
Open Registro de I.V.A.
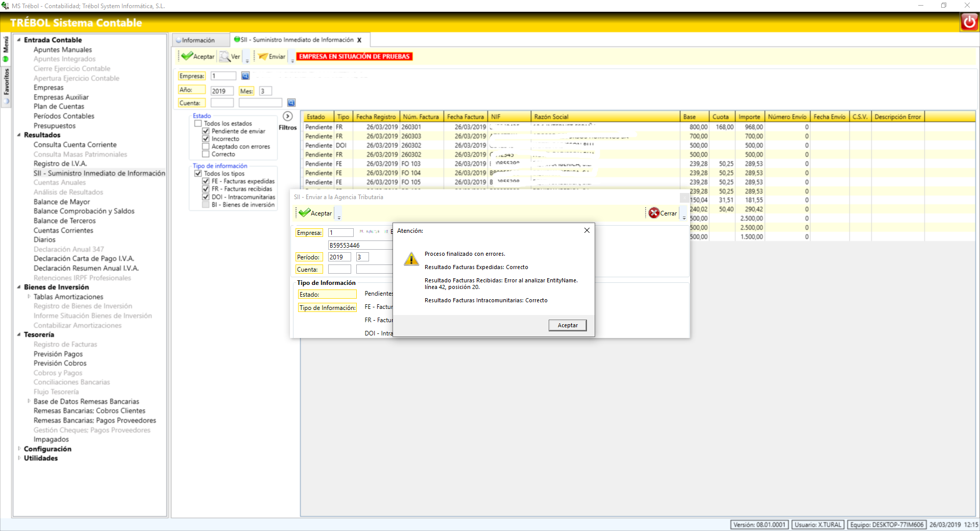[60, 163]
